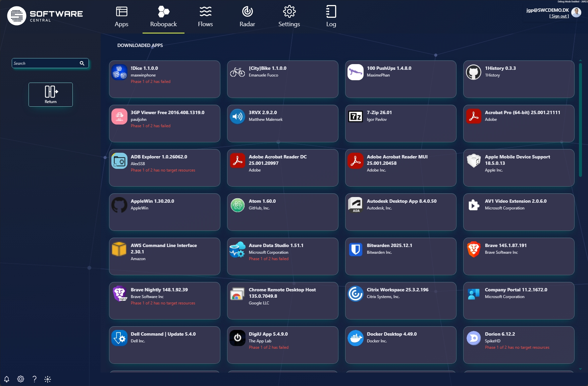Viewport: 588px width, 386px height.
Task: Click the 3RVX speaker icon
Action: [237, 116]
